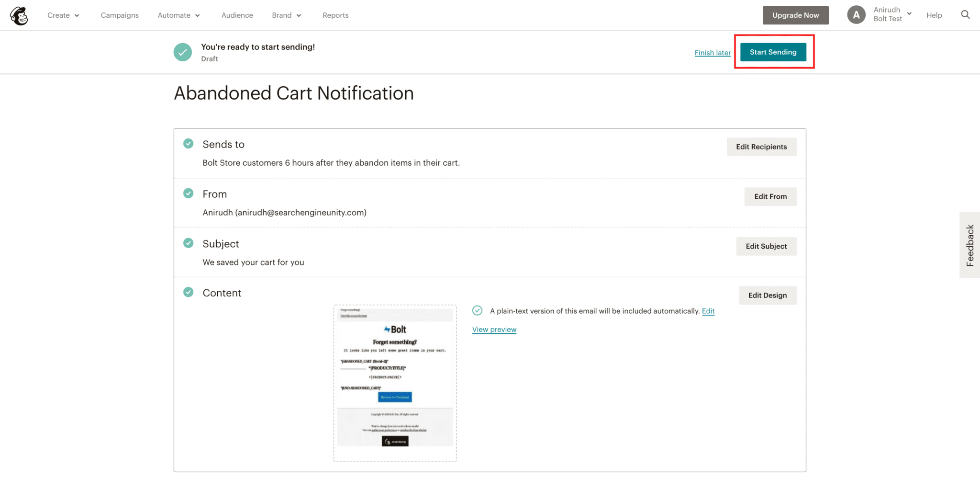Viewport: 980px width, 490px height.
Task: Click the account avatar letter A
Action: click(856, 15)
